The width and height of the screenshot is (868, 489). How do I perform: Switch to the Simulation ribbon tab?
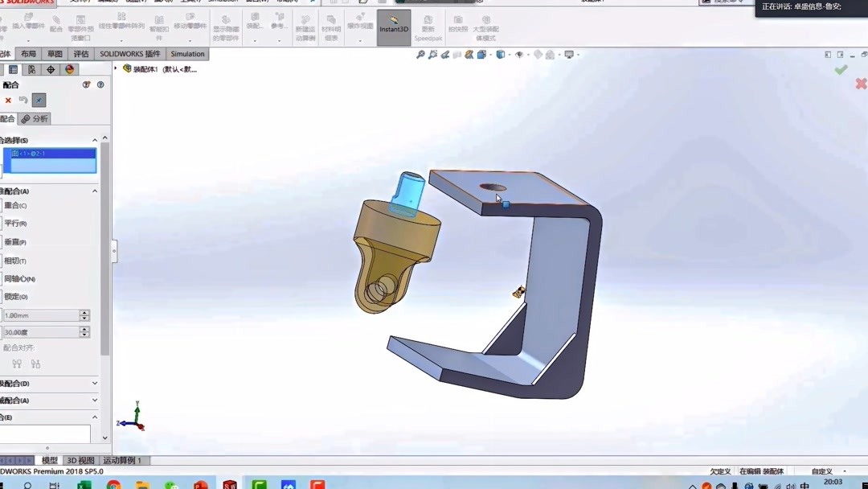pyautogui.click(x=186, y=53)
